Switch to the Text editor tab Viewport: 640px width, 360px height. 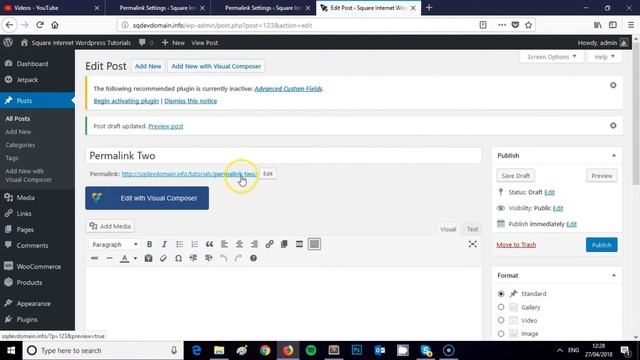[x=472, y=229]
